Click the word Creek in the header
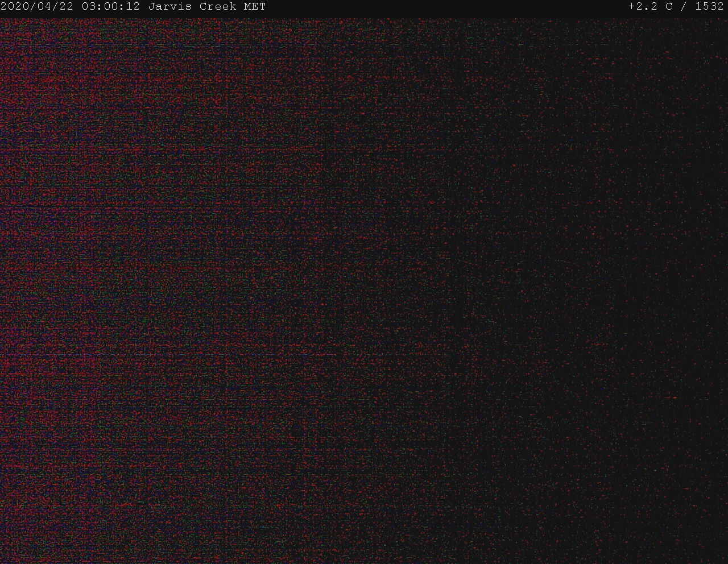 point(217,7)
